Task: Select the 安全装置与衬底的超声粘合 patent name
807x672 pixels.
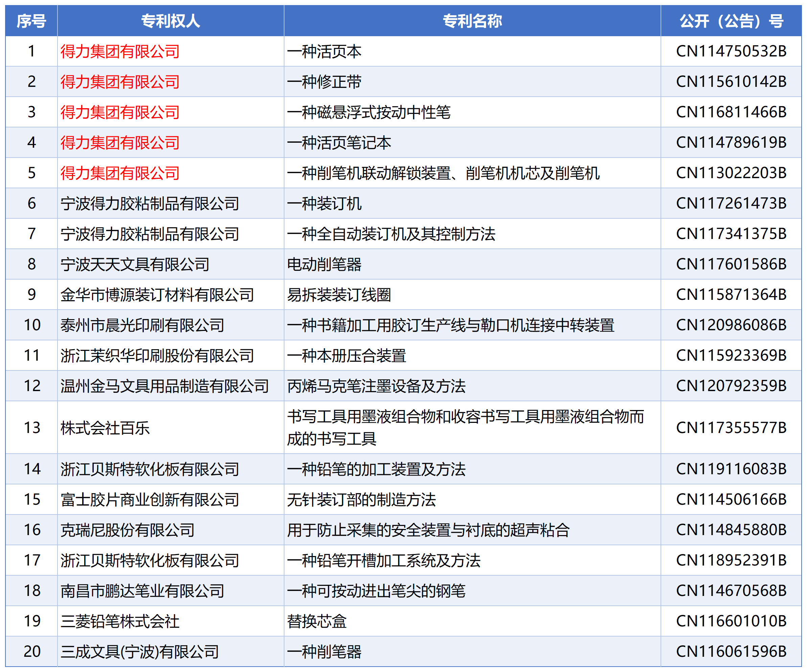Action: [x=428, y=530]
